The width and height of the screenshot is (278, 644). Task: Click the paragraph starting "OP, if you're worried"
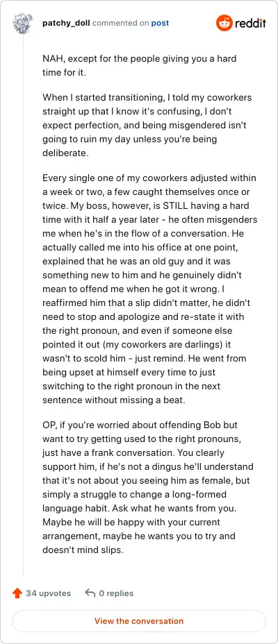148,486
